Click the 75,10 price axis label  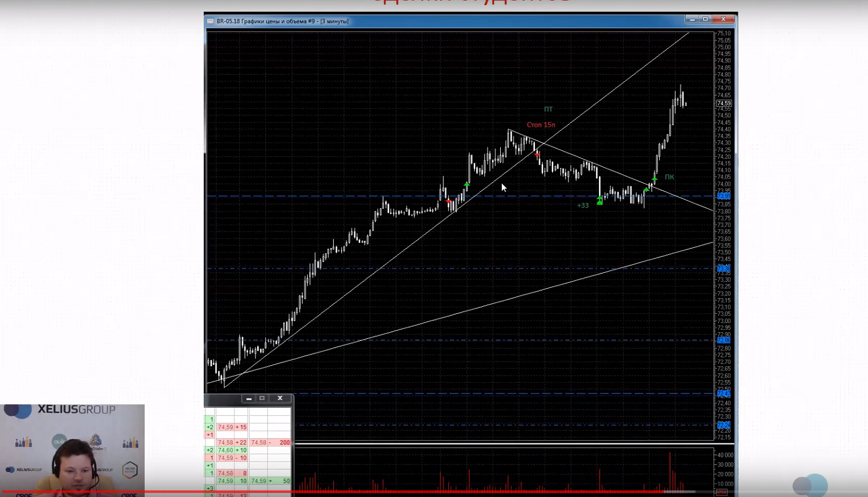724,34
